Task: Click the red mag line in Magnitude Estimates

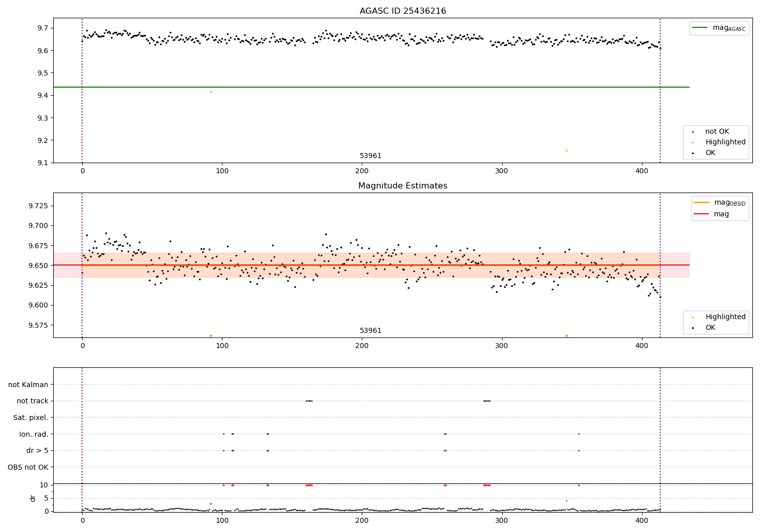Action: click(371, 265)
